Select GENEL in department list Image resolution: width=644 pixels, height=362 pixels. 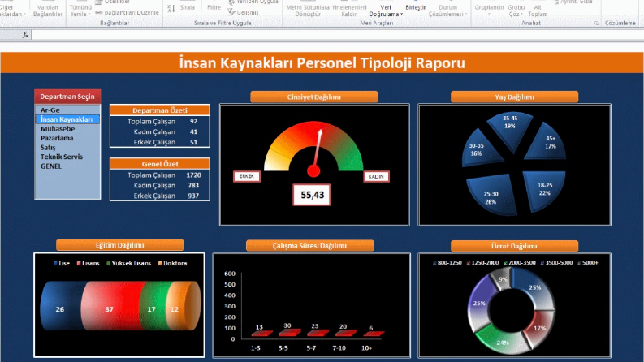(67, 166)
